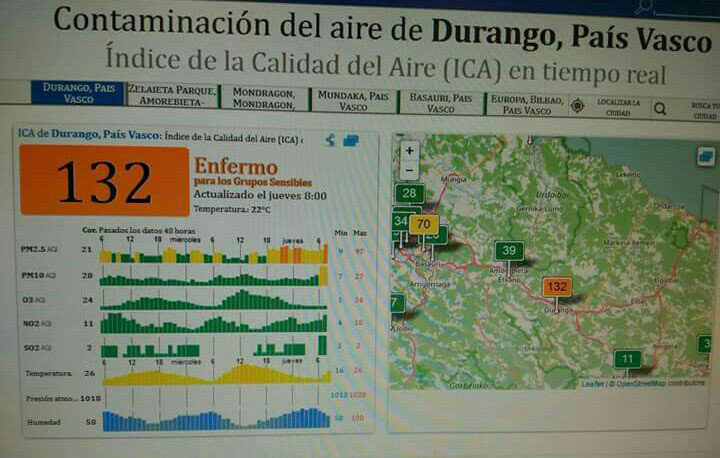Select the orange 132 map marker

556,287
